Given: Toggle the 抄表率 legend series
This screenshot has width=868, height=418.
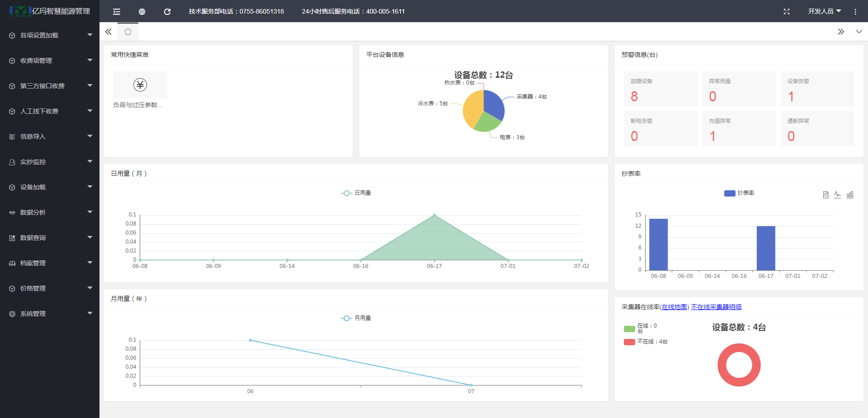Looking at the screenshot, I should (x=739, y=193).
